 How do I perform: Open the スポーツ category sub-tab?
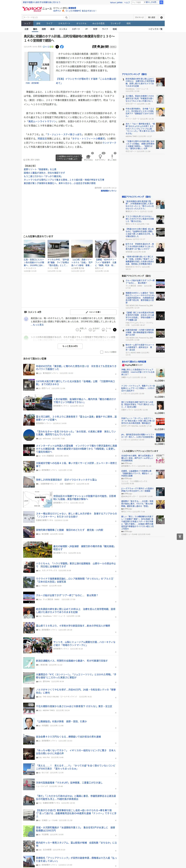click(x=76, y=29)
